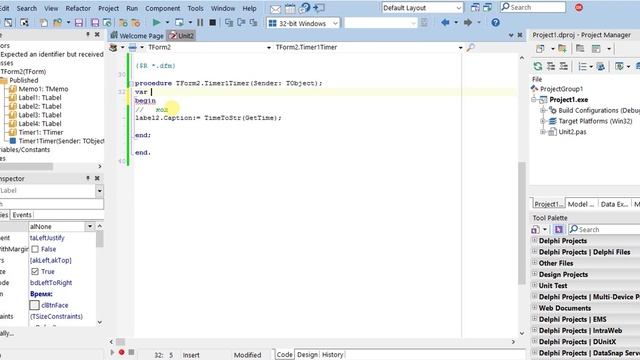This screenshot has width=640, height=360.
Task: Open the Object Inspector component selector dropdown
Action: coord(100,191)
